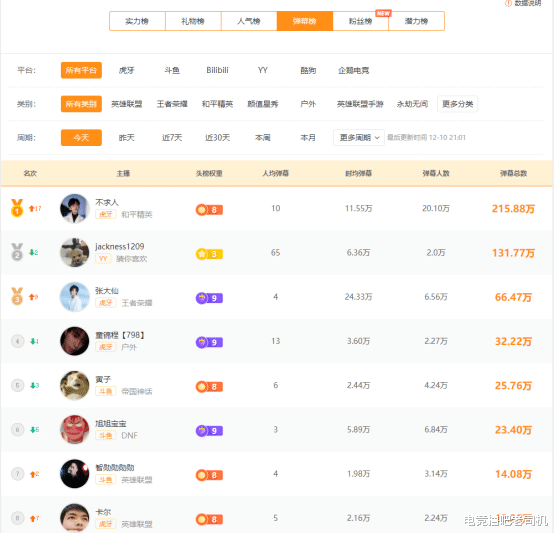The width and height of the screenshot is (554, 534).
Task: Click the purple level 9 badge in the DNF row
Action: tap(209, 431)
